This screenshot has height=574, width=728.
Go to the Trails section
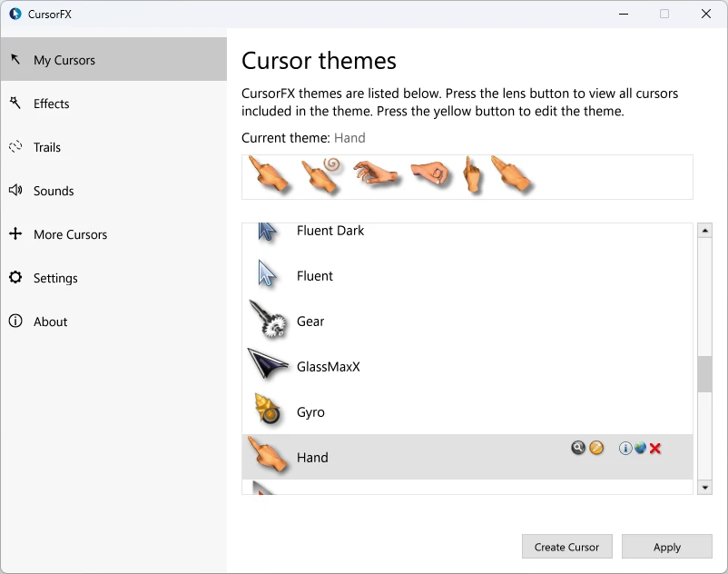[x=113, y=147]
